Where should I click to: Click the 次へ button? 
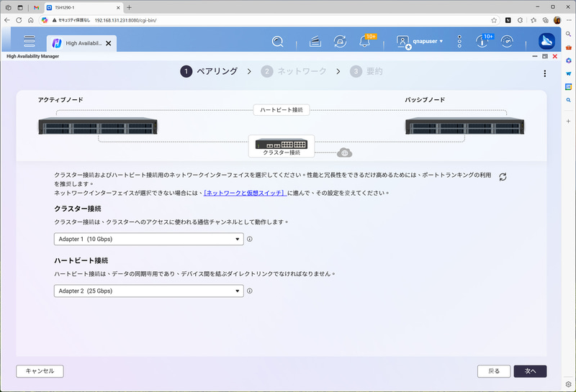(530, 371)
